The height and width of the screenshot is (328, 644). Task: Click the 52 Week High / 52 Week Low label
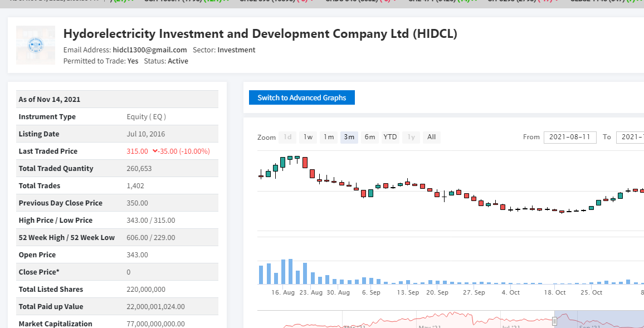[x=66, y=237]
